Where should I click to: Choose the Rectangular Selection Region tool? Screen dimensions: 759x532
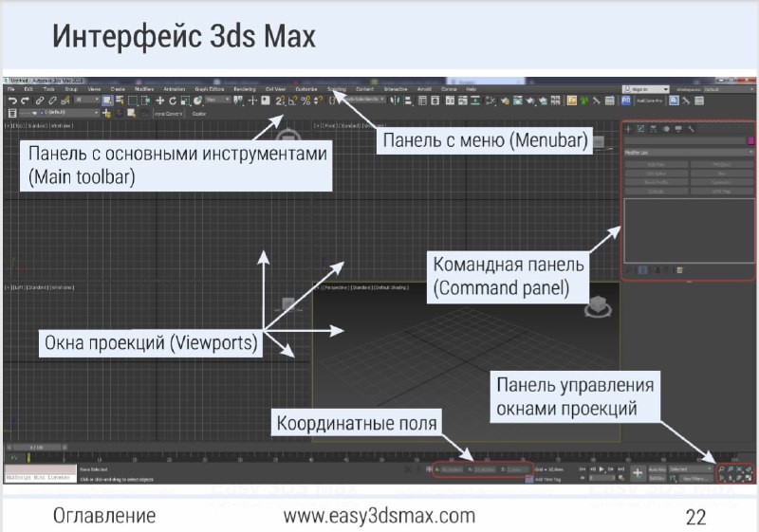pyautogui.click(x=133, y=101)
